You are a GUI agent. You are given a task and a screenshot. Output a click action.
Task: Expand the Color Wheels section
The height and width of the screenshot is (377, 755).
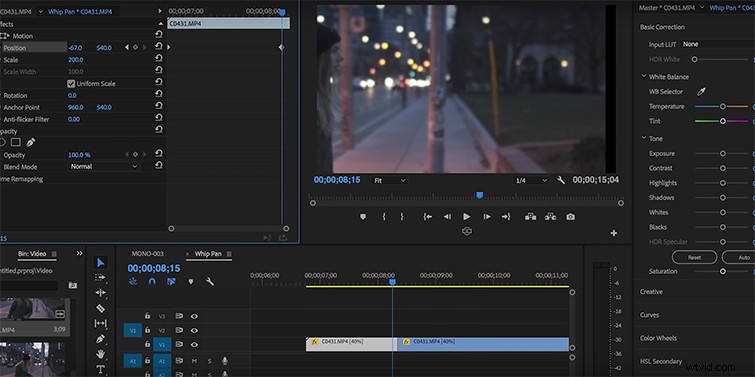(x=658, y=338)
